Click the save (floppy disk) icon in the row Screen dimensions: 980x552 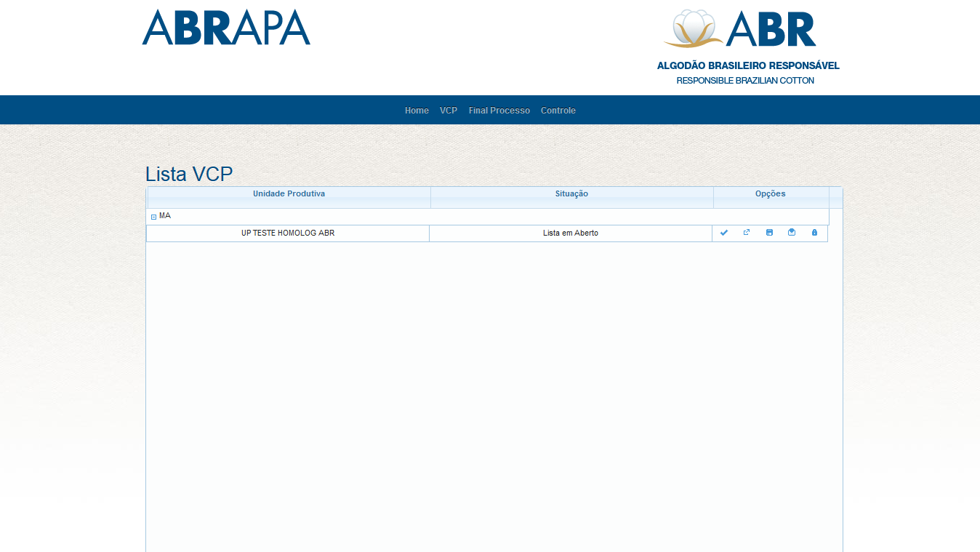pyautogui.click(x=769, y=233)
